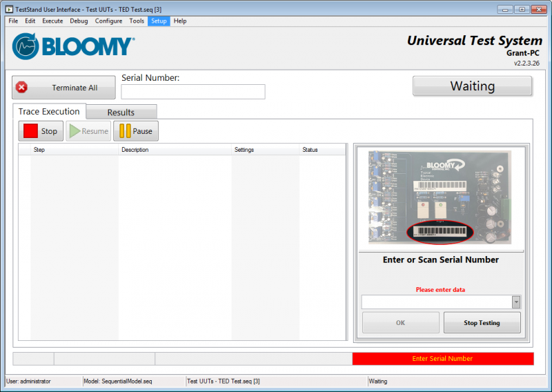Open the Edit menu
This screenshot has width=552, height=392.
30,21
